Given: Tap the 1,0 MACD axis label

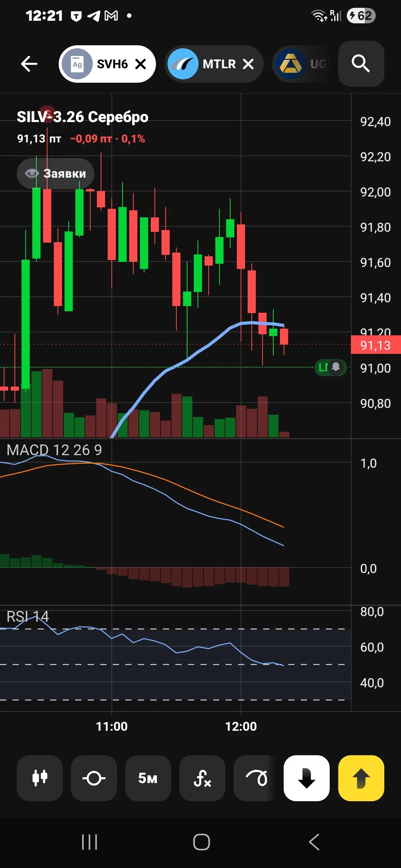Looking at the screenshot, I should pos(368,463).
